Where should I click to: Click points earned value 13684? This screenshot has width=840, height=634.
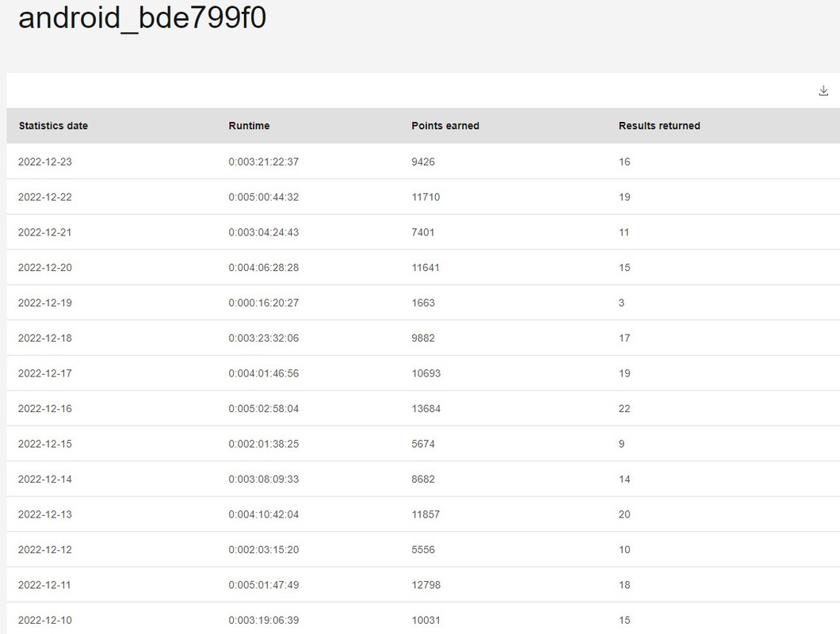(x=426, y=409)
